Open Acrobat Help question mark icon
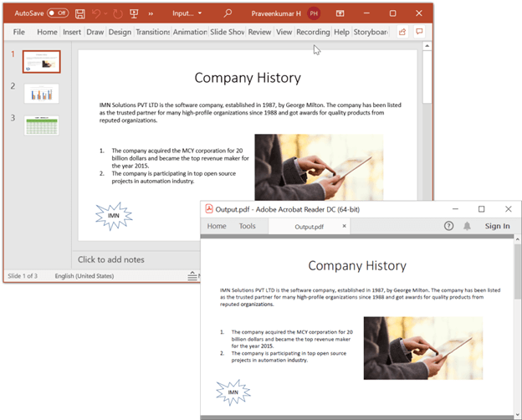Viewport: 522px width, 420px height. pos(448,226)
